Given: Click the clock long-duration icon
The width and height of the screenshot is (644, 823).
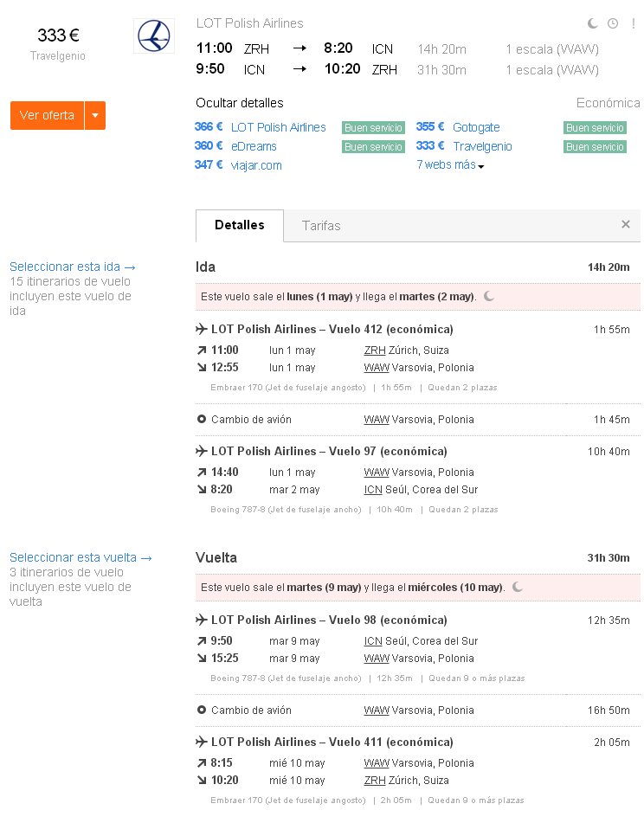Looking at the screenshot, I should [613, 23].
